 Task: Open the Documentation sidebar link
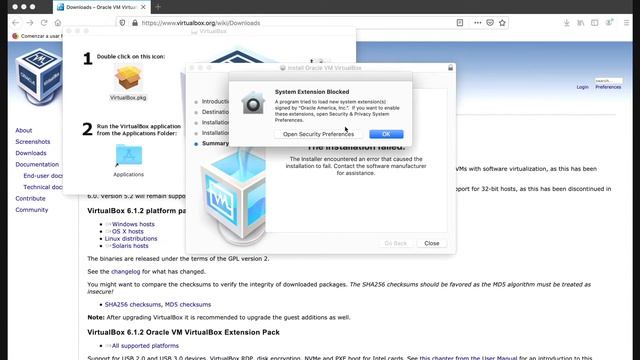(37, 164)
